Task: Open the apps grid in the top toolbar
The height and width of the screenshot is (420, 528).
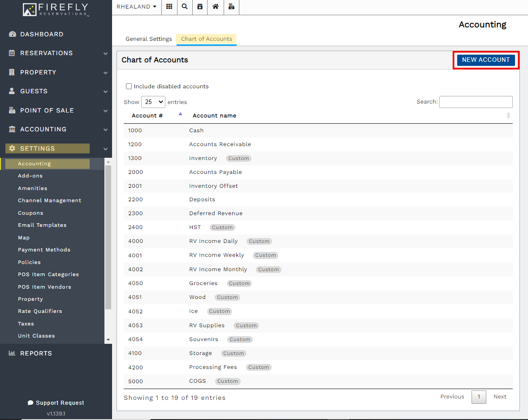Action: pos(169,7)
